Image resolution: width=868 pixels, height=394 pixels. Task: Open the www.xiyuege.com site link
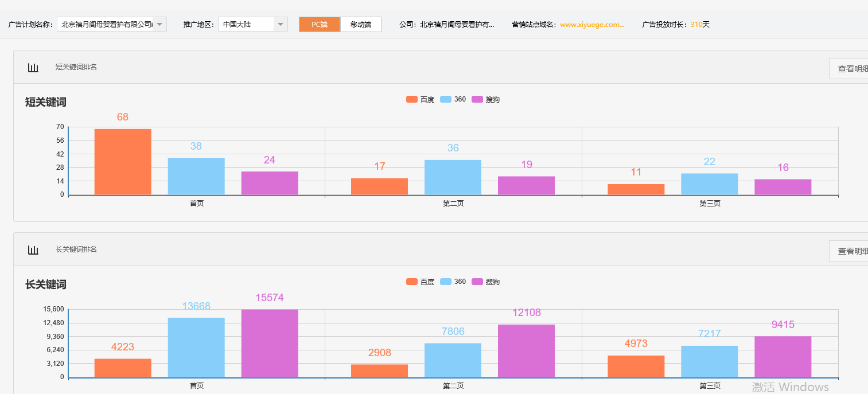(592, 25)
